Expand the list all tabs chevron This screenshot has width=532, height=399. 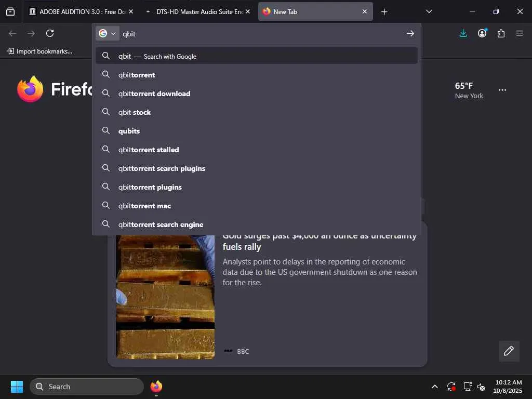click(x=429, y=11)
